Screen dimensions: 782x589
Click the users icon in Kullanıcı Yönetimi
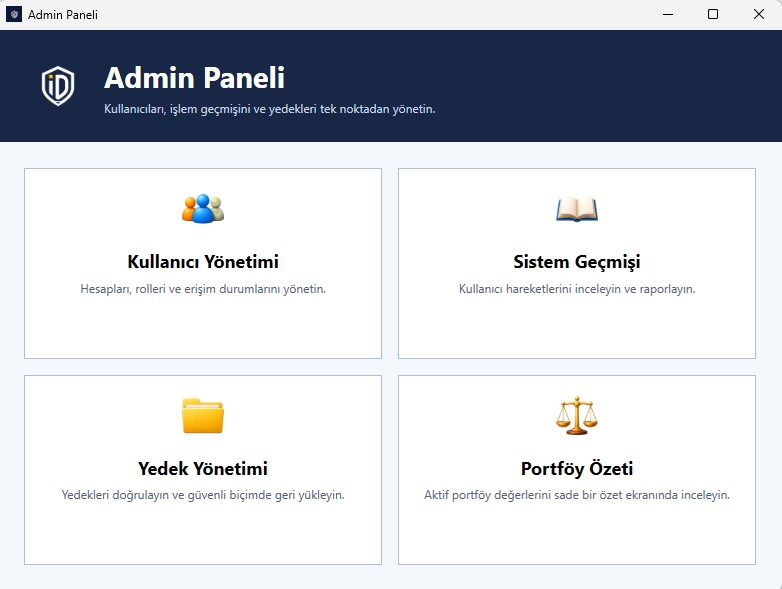(x=203, y=208)
